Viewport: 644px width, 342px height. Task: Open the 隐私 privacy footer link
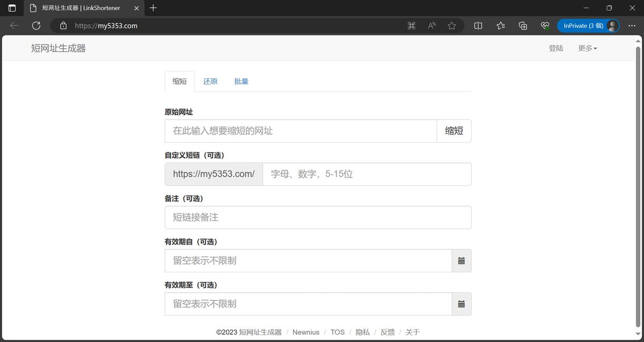[363, 332]
